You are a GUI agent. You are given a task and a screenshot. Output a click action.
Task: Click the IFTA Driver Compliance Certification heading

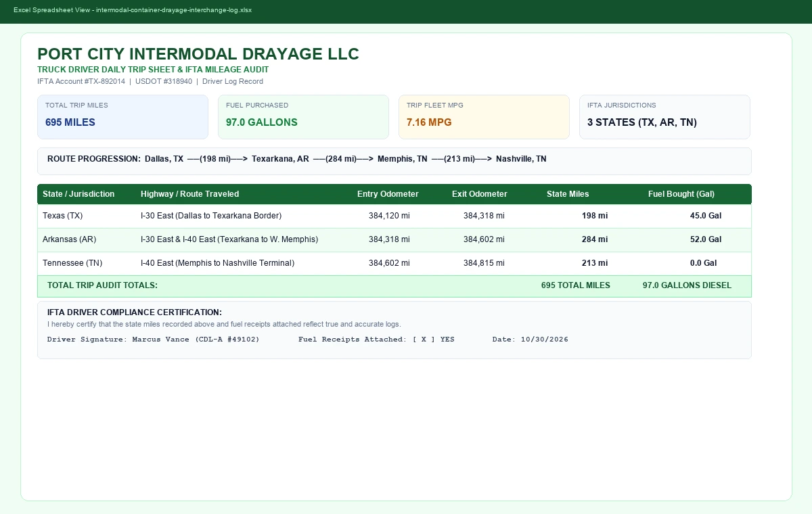pyautogui.click(x=135, y=312)
